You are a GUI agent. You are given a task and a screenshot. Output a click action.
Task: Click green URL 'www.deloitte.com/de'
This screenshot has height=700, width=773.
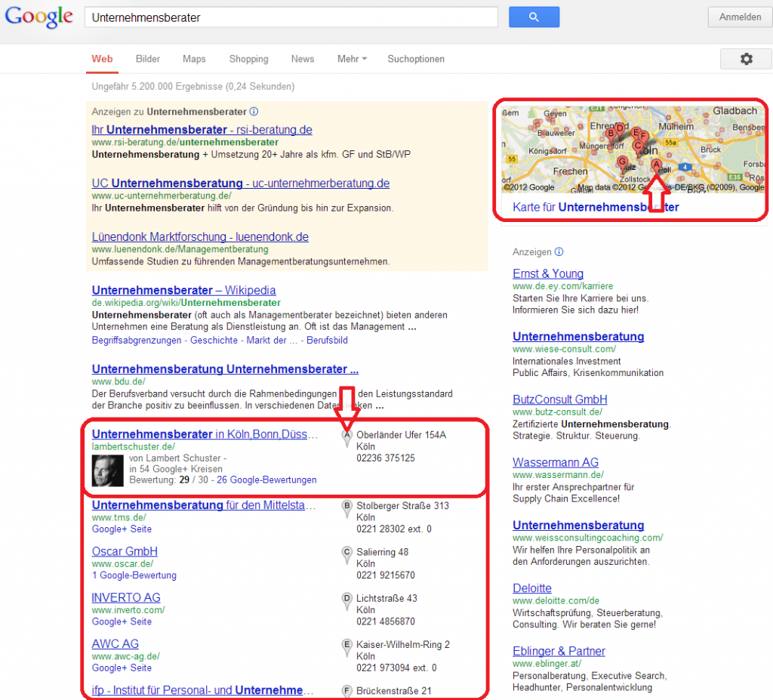556,601
